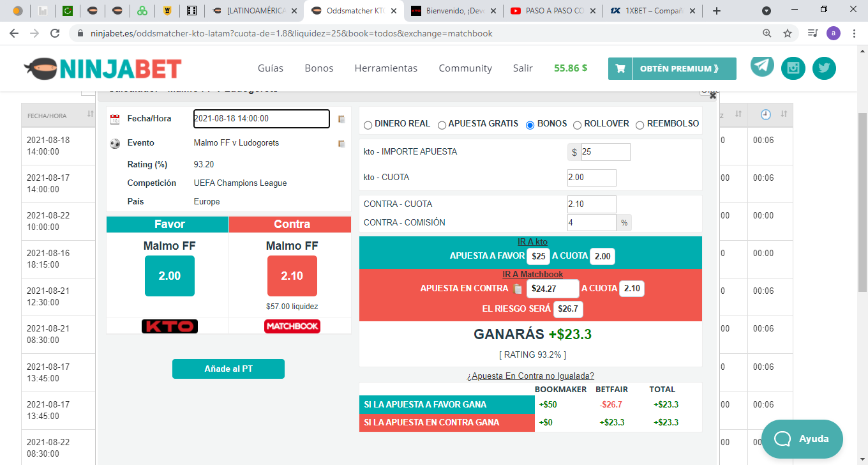The width and height of the screenshot is (868, 465).
Task: Select the BONOS radio option
Action: coord(530,125)
